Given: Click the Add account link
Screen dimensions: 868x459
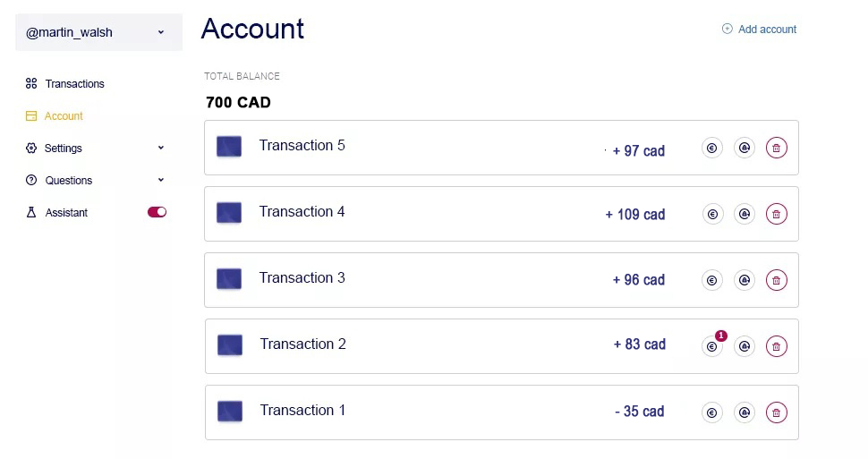Looking at the screenshot, I should [767, 30].
